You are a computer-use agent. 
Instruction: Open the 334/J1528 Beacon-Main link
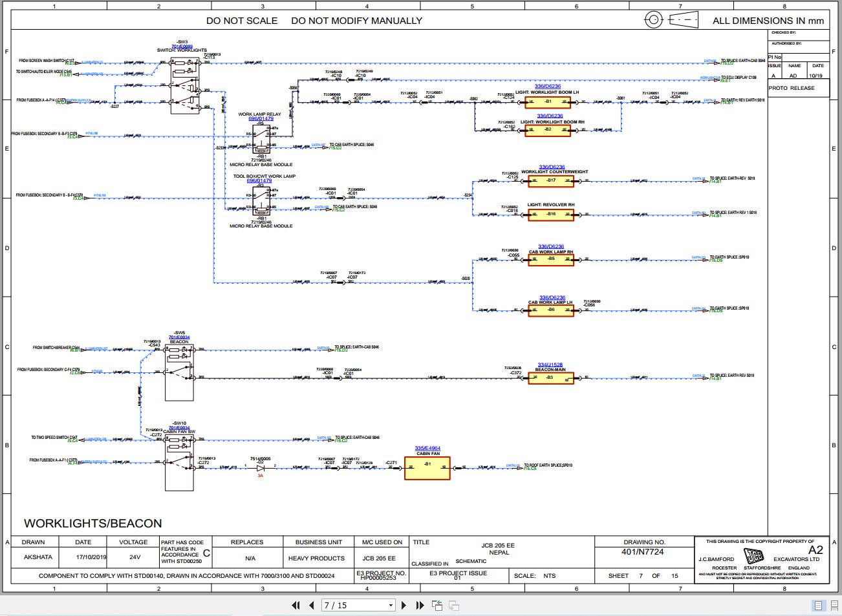point(550,365)
